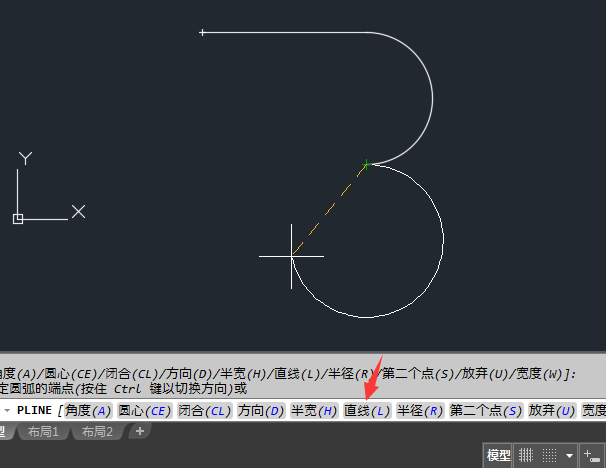Switch to 布局2 layout tab
606x469 pixels.
tap(97, 431)
